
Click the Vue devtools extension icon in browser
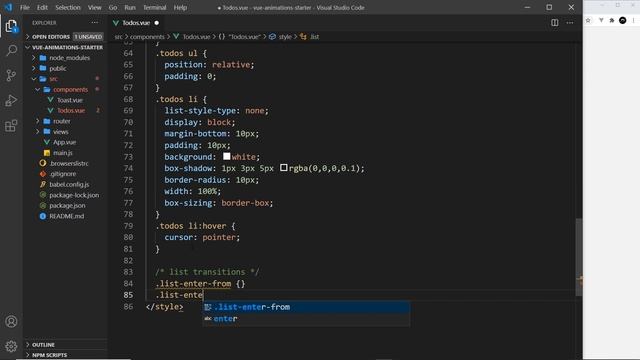(601, 20)
